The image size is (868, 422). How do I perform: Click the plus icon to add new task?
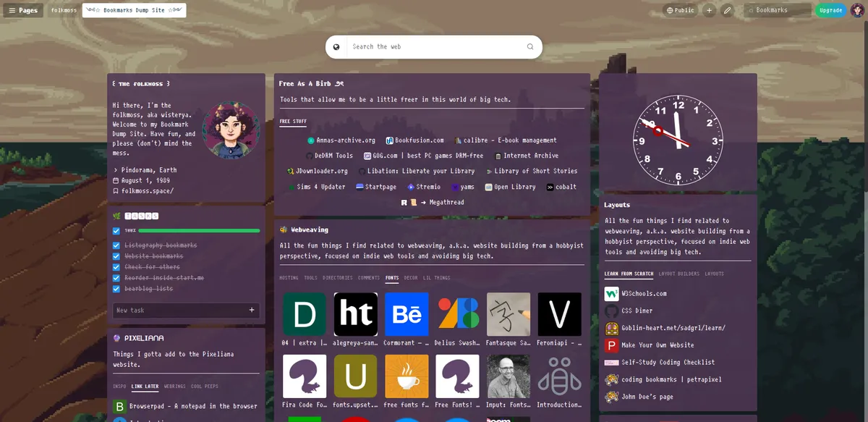click(252, 310)
